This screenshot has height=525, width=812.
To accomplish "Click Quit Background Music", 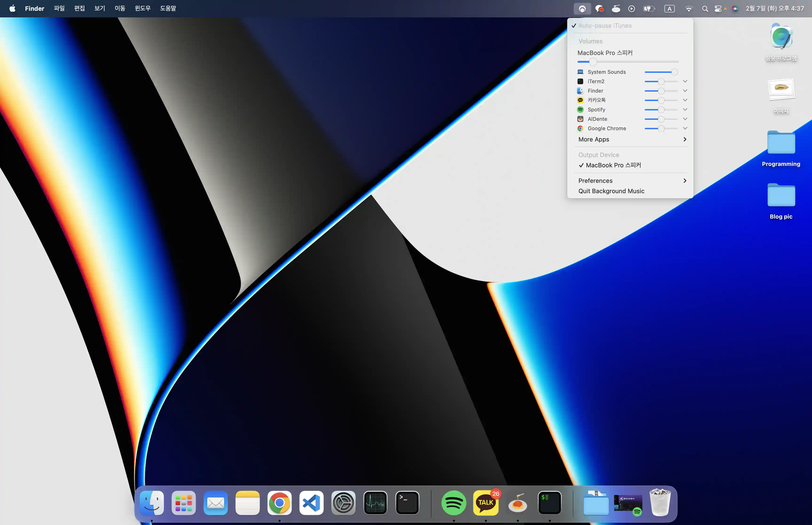I will 611,191.
